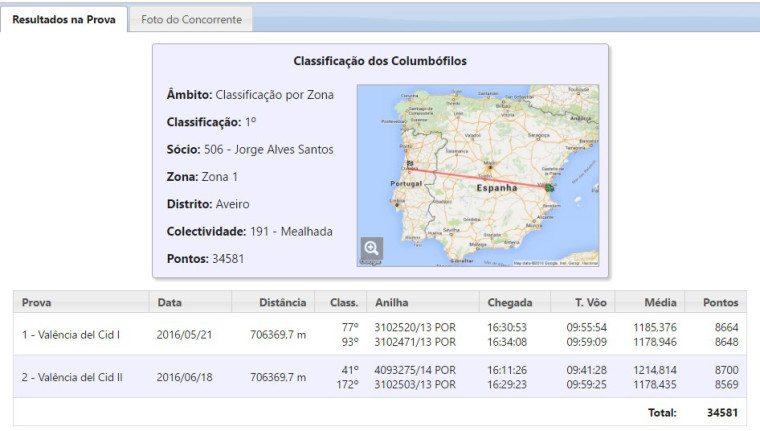Open the Foto do Concorrente tab
The image size is (760, 431).
pos(190,19)
